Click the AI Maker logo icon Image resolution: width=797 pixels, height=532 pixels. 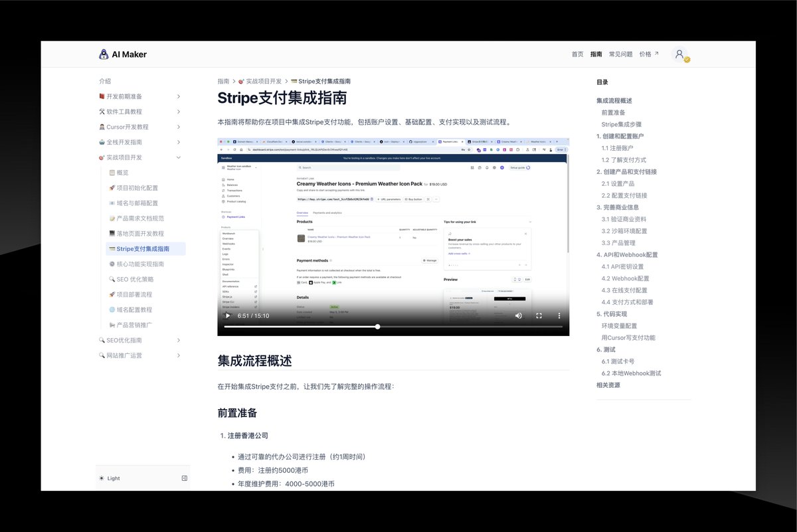(x=103, y=54)
